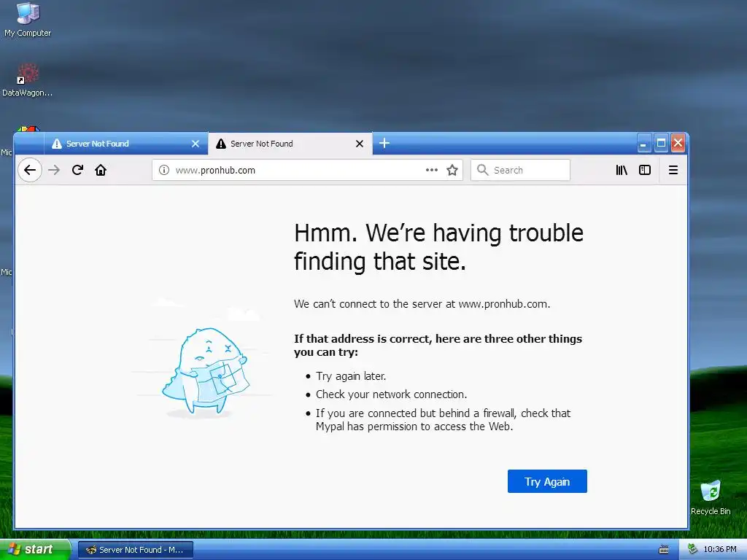Click My Computer desktop icon
Screen dimensions: 747x560
click(28, 20)
